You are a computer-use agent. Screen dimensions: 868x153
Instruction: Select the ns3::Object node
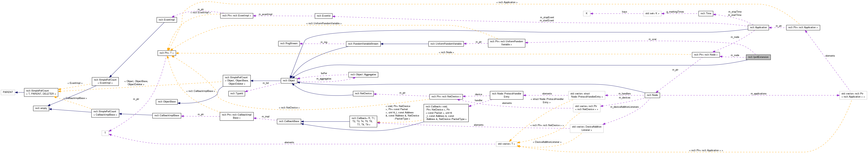(x=289, y=81)
